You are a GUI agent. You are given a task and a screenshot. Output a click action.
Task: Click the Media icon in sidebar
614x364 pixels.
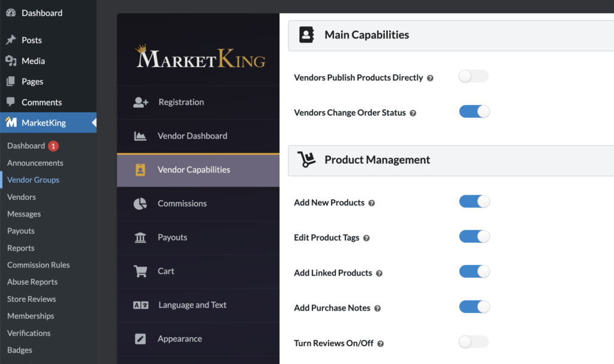(11, 61)
